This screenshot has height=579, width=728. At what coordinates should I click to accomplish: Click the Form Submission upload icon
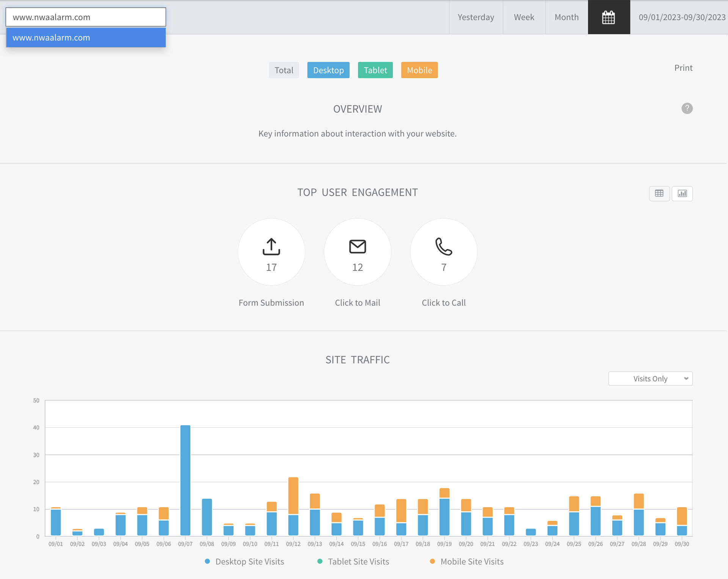271,247
